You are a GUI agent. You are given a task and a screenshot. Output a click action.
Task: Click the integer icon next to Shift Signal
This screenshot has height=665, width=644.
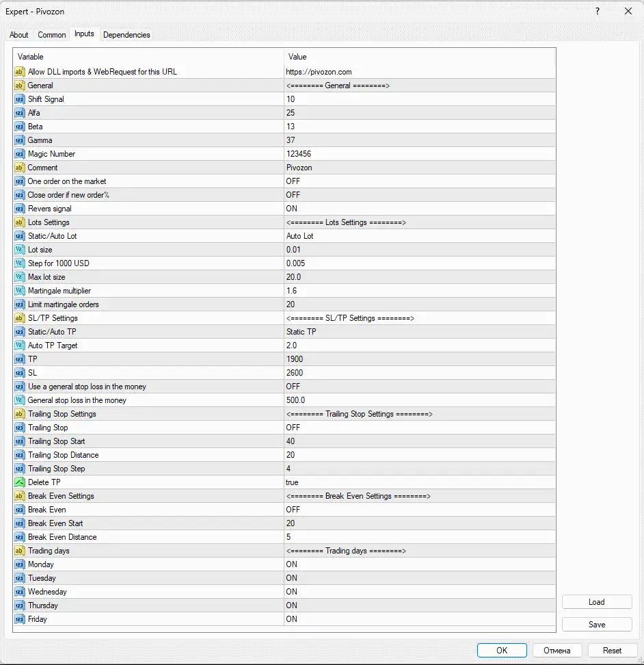point(19,99)
